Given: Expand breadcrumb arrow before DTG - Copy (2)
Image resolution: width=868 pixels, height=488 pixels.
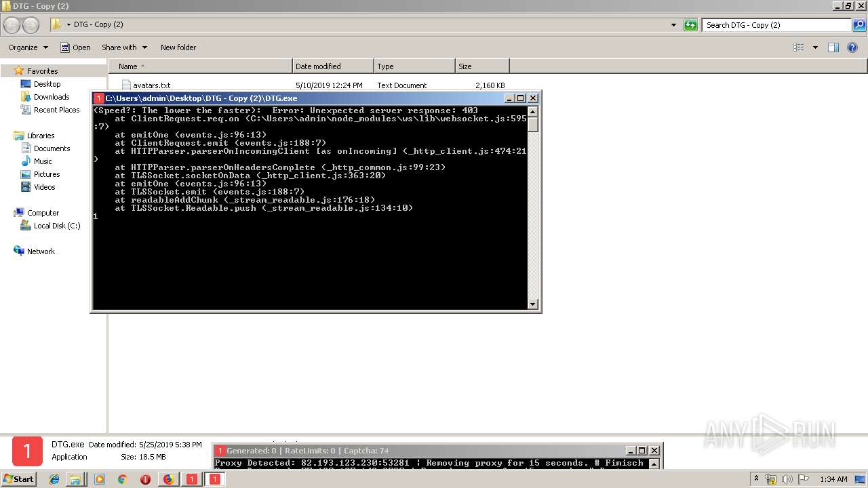Looking at the screenshot, I should (x=68, y=25).
